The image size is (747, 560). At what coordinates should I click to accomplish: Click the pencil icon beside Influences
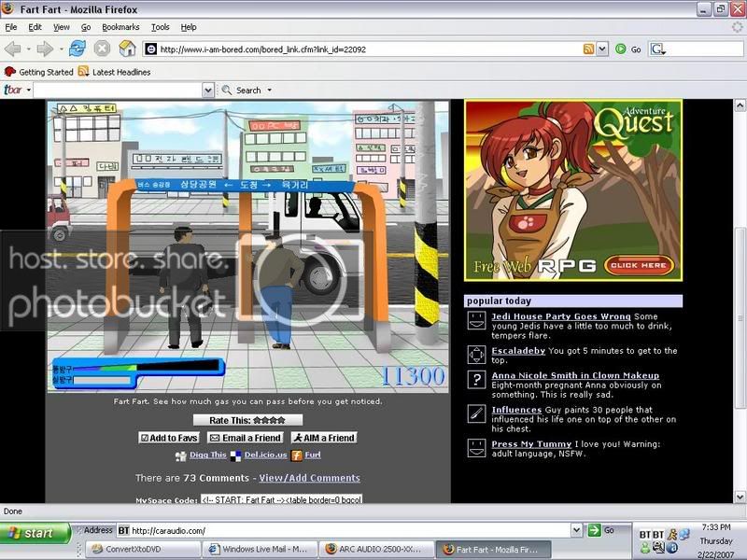[x=476, y=413]
